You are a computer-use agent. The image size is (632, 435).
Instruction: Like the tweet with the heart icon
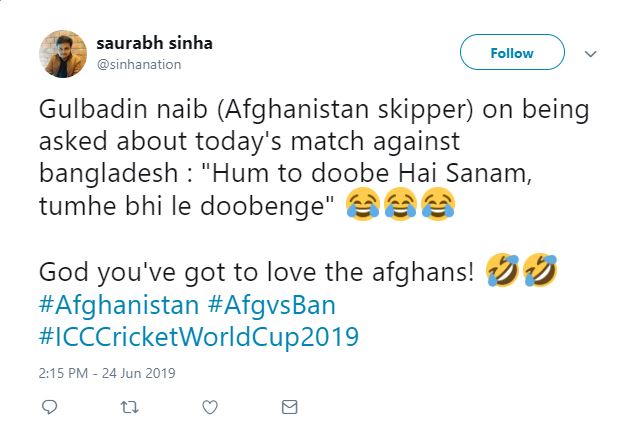[x=210, y=408]
